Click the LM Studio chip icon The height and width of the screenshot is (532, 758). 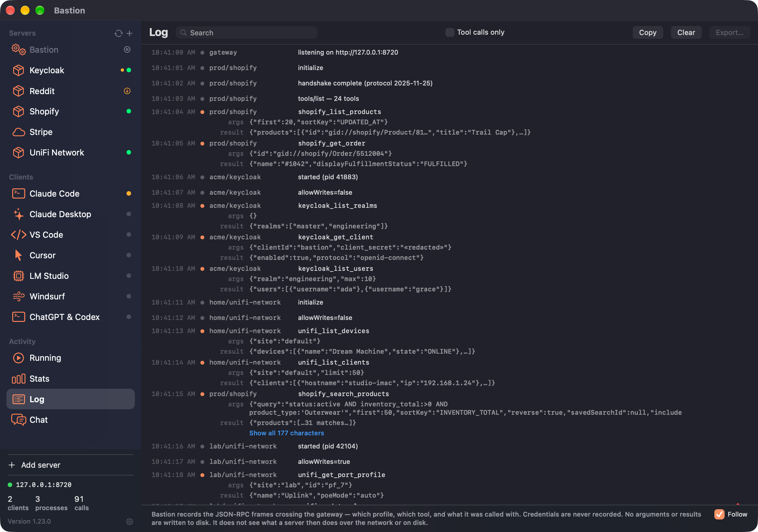tap(19, 276)
